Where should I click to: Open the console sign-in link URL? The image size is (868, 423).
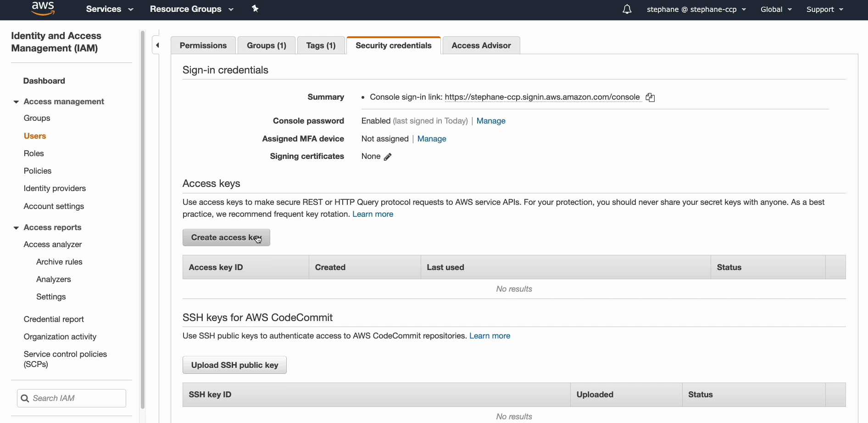pos(542,97)
